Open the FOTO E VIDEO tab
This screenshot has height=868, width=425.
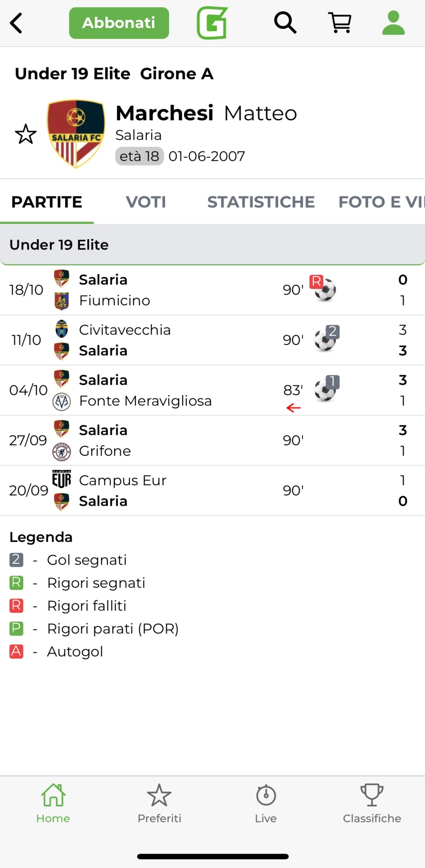click(381, 202)
